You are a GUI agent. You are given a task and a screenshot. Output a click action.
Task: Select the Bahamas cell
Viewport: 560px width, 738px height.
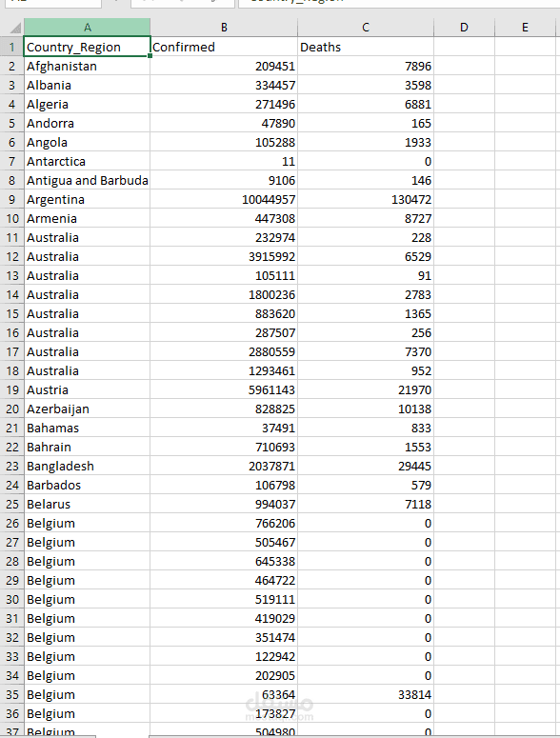tap(87, 428)
